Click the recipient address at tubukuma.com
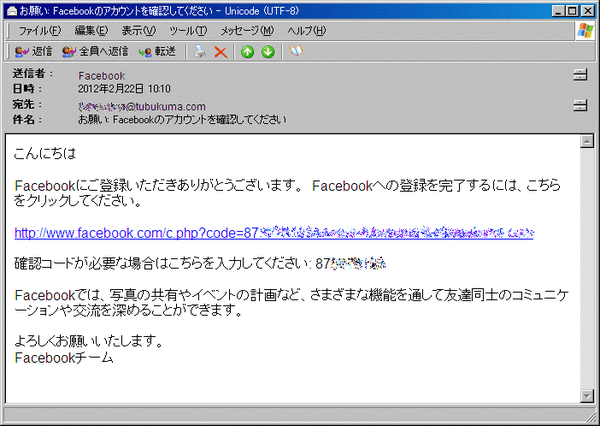The height and width of the screenshot is (426, 600). (x=142, y=106)
